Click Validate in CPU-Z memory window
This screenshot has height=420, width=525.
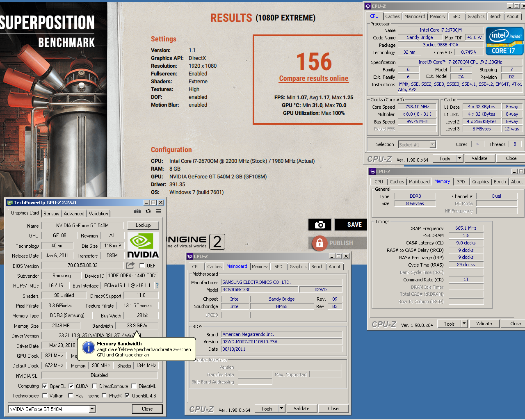pyautogui.click(x=484, y=324)
